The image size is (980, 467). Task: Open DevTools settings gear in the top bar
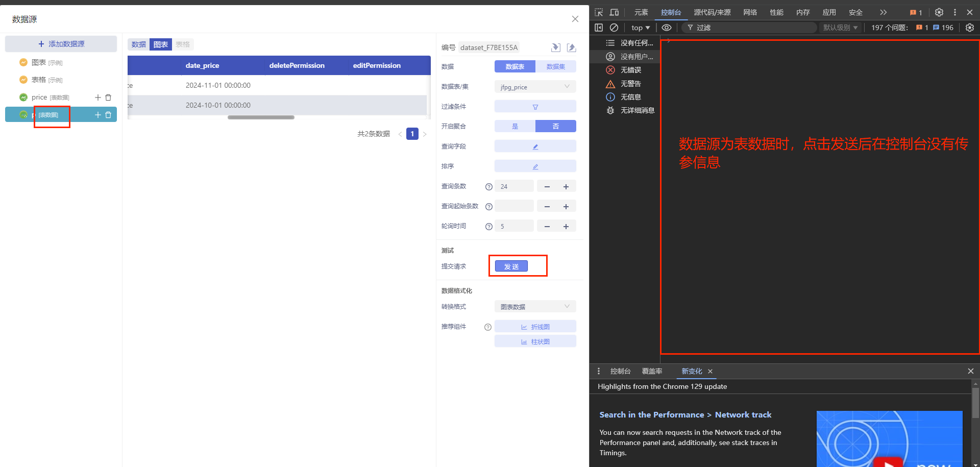[939, 12]
